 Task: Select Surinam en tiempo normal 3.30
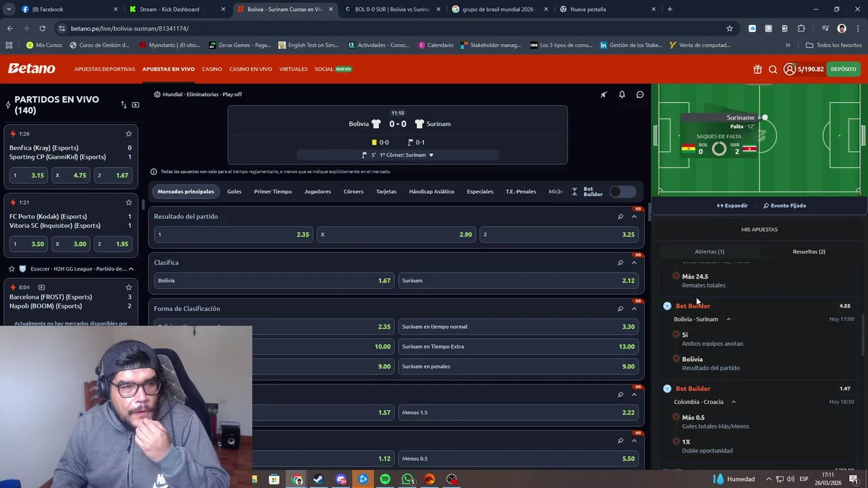coord(518,327)
